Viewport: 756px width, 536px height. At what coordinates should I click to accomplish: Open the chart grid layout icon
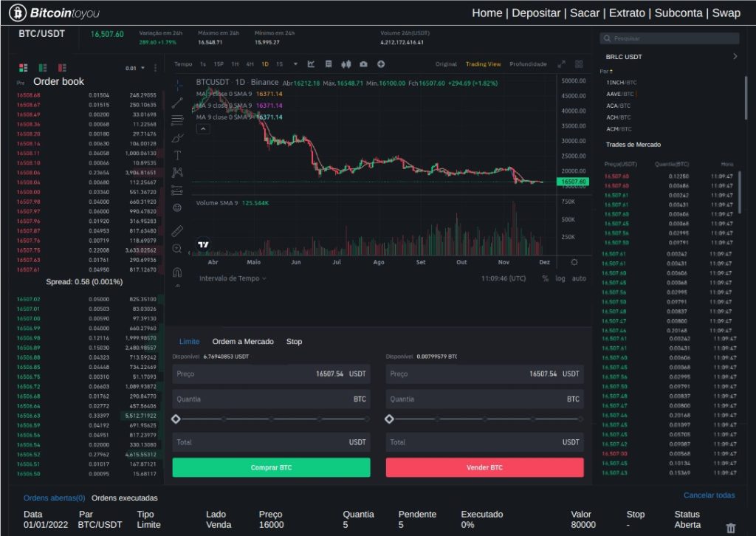579,64
